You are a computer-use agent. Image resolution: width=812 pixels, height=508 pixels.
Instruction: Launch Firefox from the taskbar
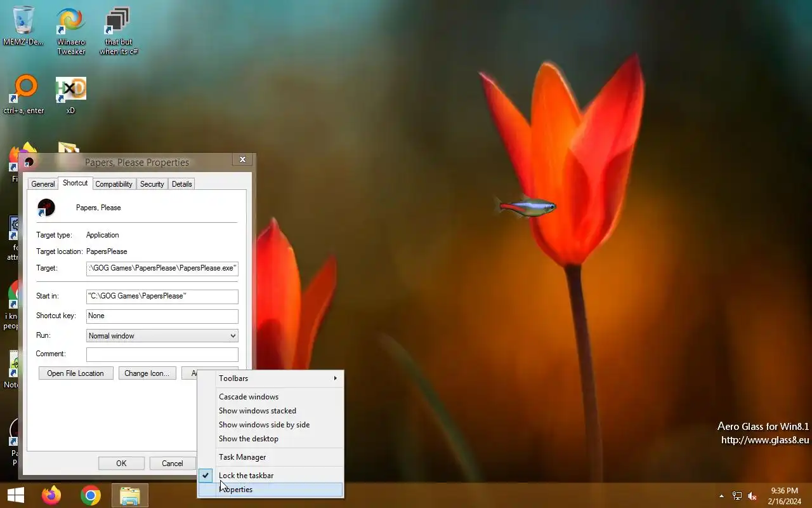51,495
